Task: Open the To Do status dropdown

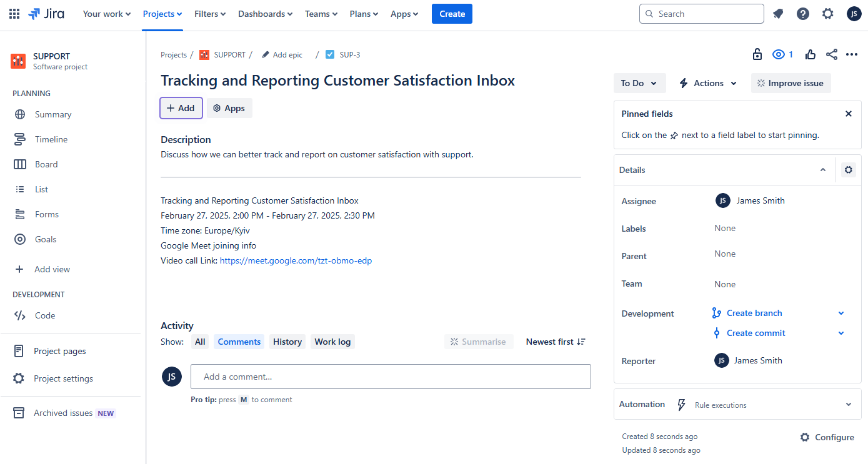Action: (x=639, y=82)
